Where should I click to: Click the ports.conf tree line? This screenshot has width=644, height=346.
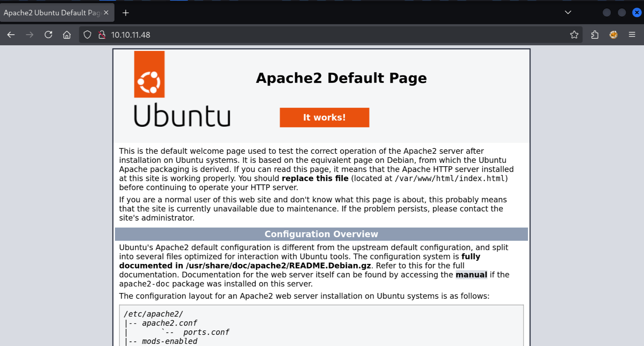coord(206,332)
